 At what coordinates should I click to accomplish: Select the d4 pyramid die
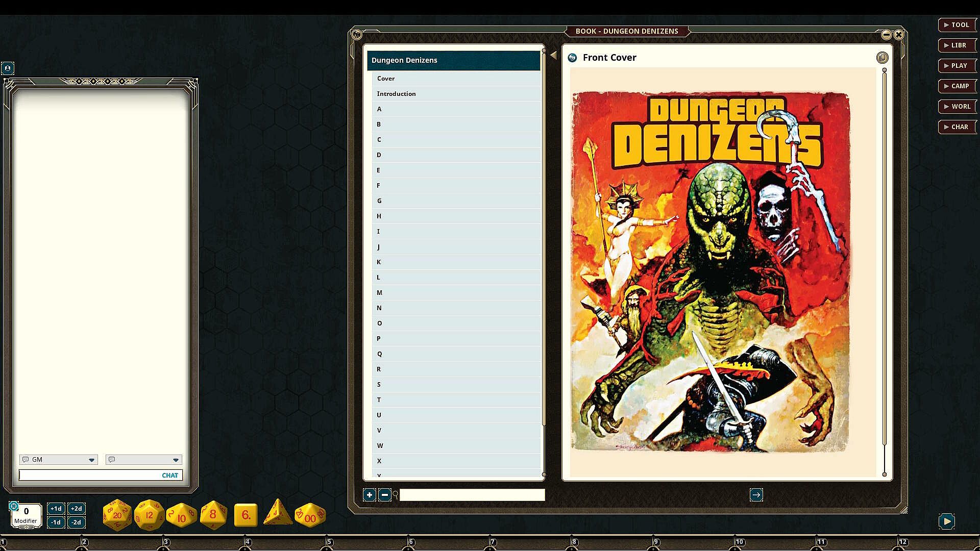coord(277,513)
